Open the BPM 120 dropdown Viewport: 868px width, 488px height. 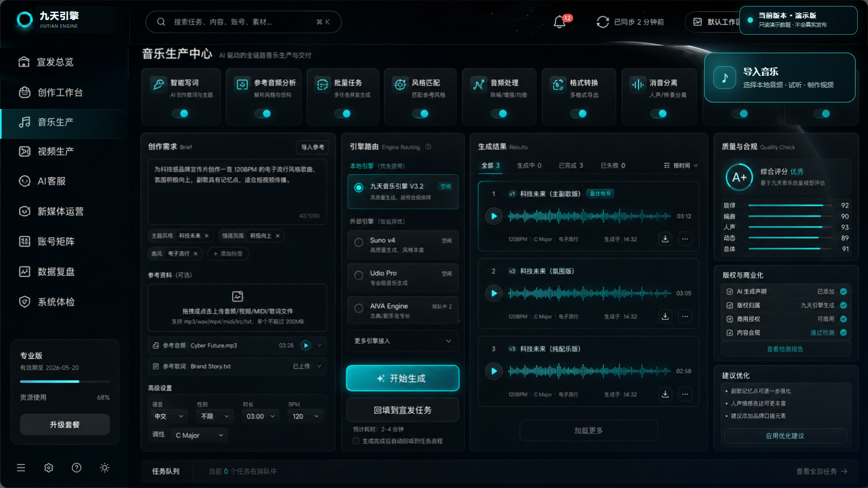[x=307, y=416]
